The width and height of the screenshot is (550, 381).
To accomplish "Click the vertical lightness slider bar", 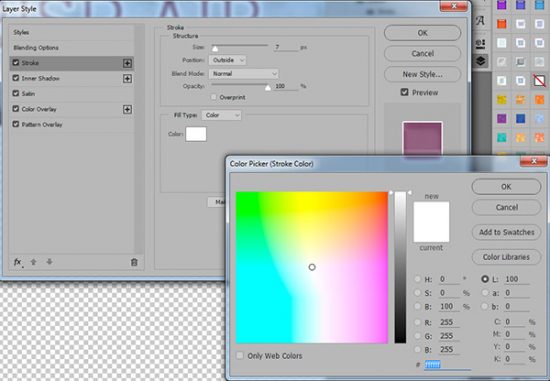I will pos(400,267).
